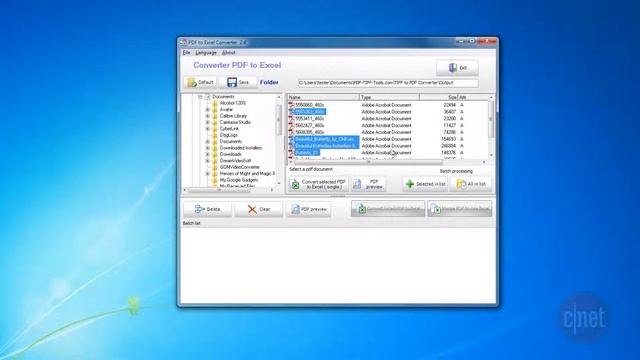Select the Calibre Library folder
The height and width of the screenshot is (360, 640).
pyautogui.click(x=233, y=116)
